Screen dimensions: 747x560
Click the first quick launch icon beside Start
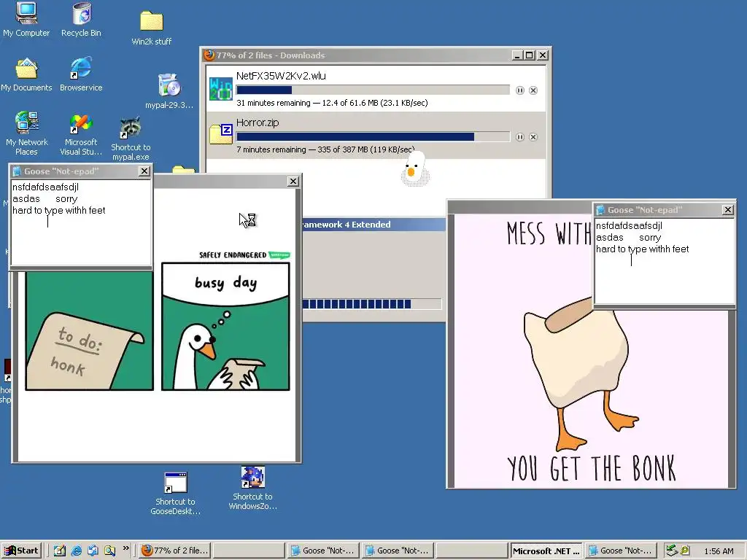coord(60,551)
